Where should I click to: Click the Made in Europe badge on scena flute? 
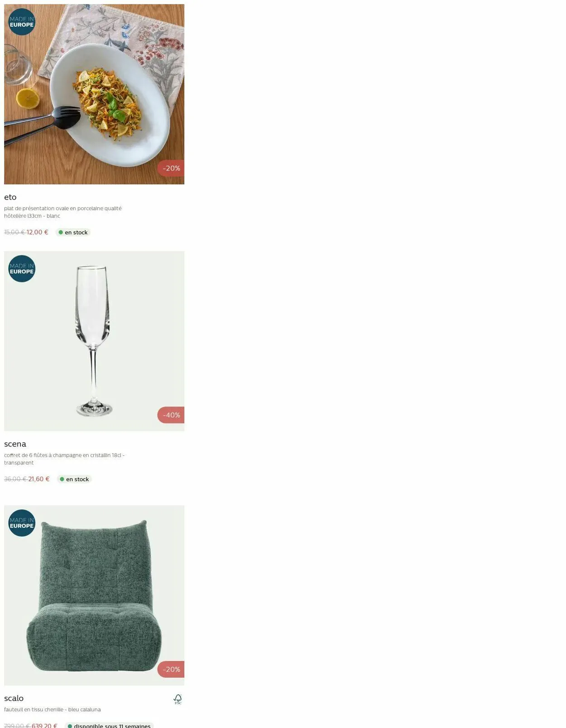[22, 268]
